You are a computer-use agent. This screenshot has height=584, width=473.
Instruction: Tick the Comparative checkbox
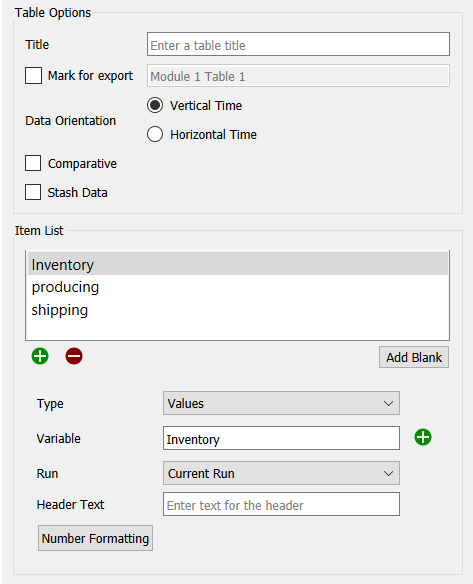(33, 163)
